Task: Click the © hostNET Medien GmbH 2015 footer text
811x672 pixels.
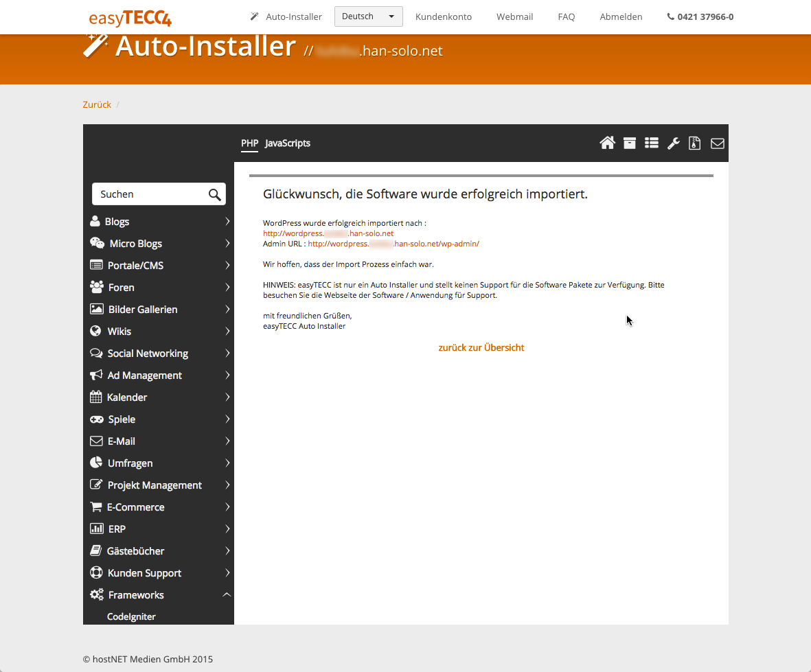Action: pos(148,659)
